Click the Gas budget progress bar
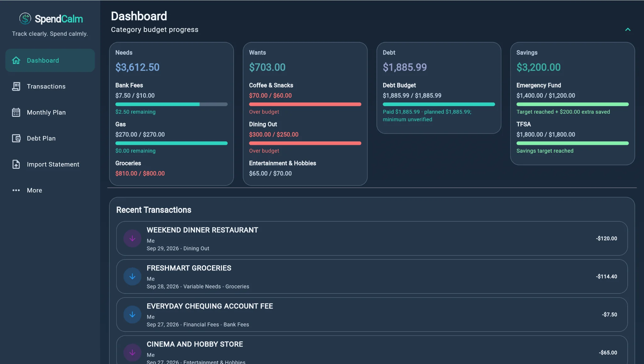Image resolution: width=644 pixels, height=364 pixels. pyautogui.click(x=171, y=143)
